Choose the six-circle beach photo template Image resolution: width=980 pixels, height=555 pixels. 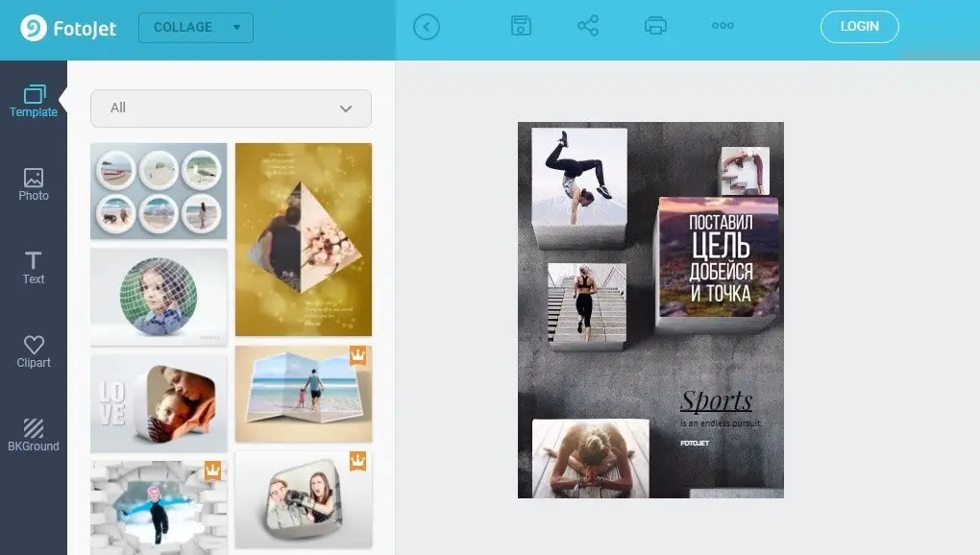[159, 191]
